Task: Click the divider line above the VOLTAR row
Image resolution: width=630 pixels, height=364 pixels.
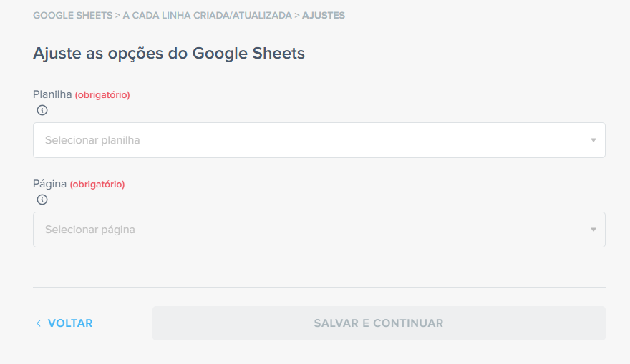Action: [x=319, y=287]
